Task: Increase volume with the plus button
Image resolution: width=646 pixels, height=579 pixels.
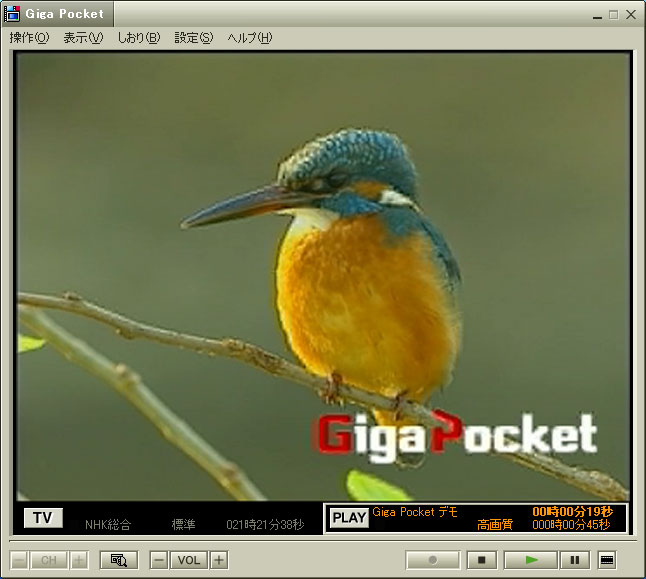Action: [x=219, y=560]
